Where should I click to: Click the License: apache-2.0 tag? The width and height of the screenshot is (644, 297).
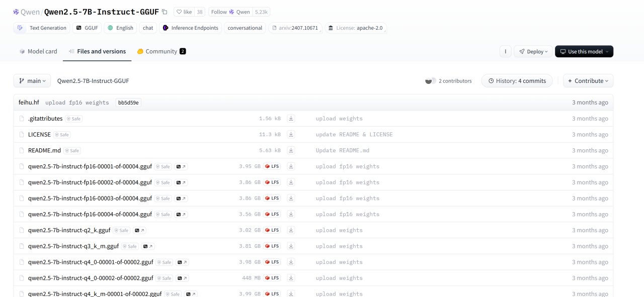[x=356, y=28]
